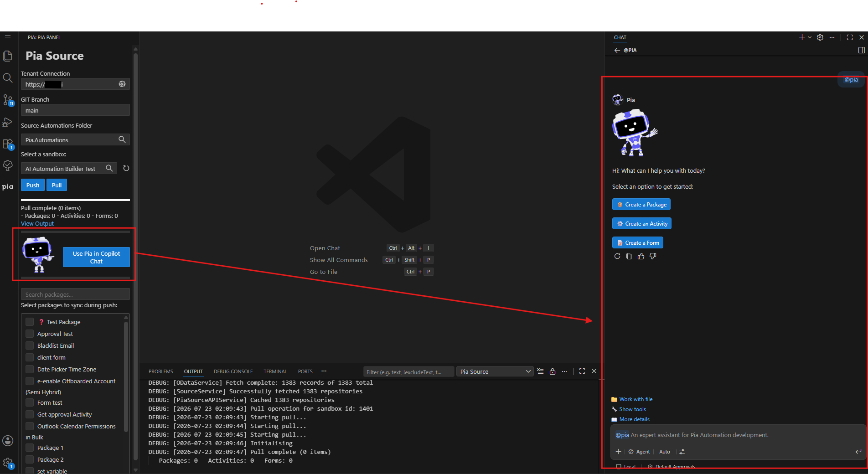The image size is (868, 474).
Task: Open the Run and Debug view
Action: [x=8, y=122]
